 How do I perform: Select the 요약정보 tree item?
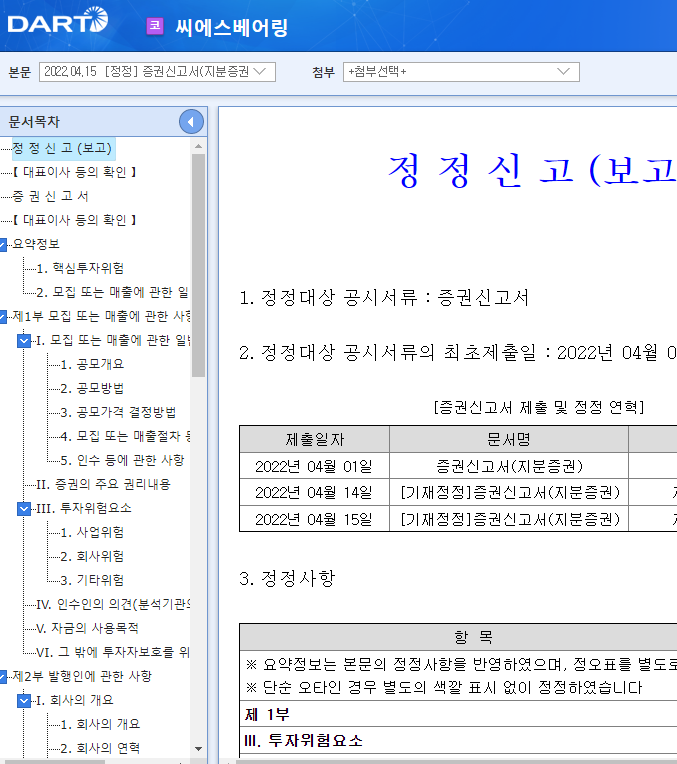point(36,244)
